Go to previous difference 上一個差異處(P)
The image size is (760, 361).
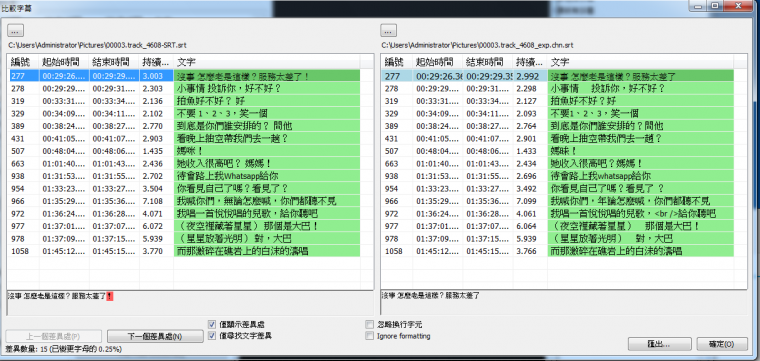pyautogui.click(x=53, y=336)
